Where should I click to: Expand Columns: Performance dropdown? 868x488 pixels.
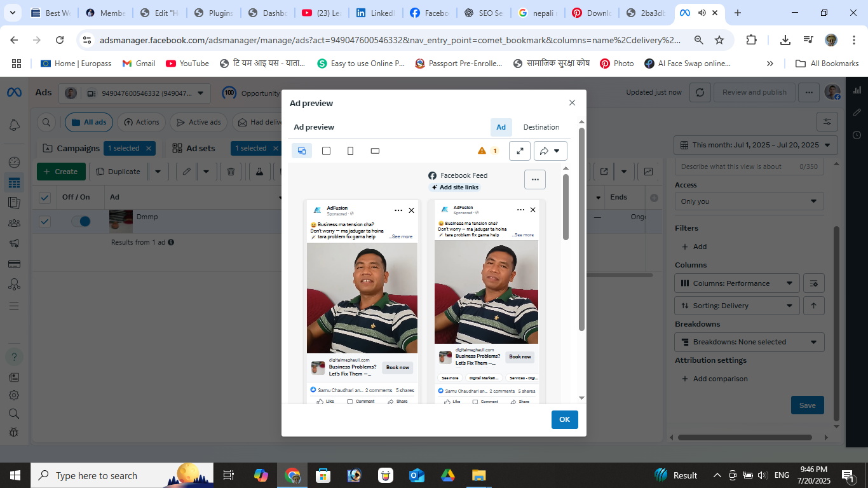(736, 283)
